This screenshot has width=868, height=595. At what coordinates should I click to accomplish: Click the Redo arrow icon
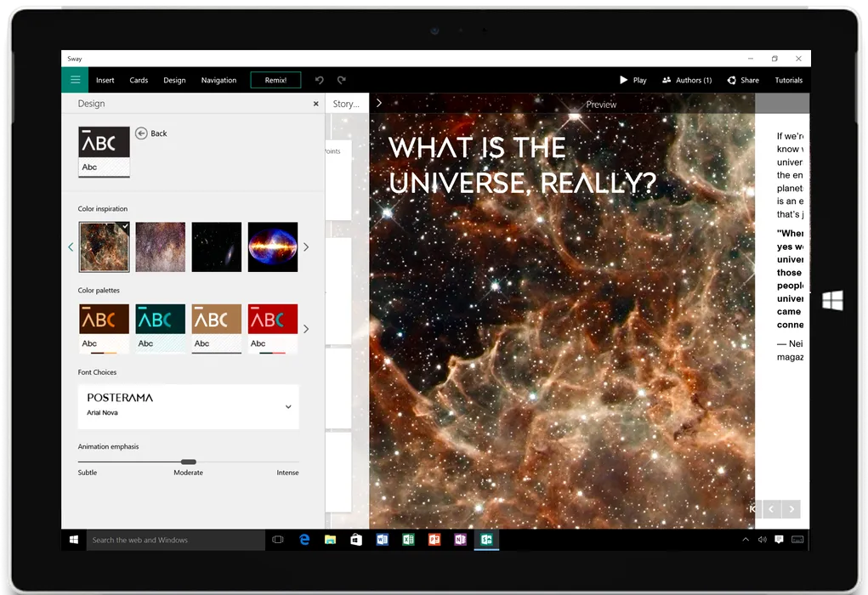[341, 80]
